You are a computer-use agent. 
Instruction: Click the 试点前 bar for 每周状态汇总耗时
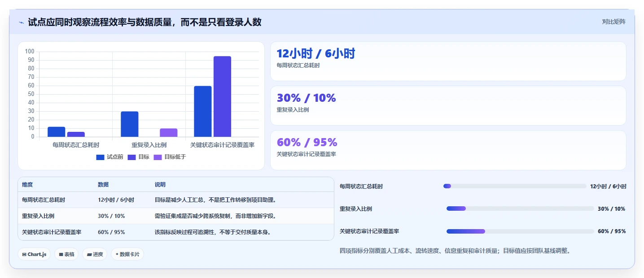(57, 132)
